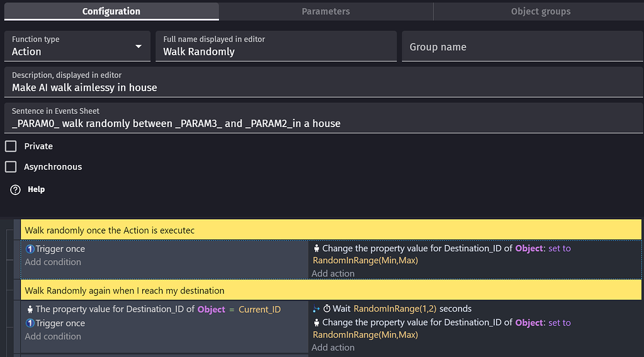Edit the Description displayed in editor field

click(x=324, y=82)
